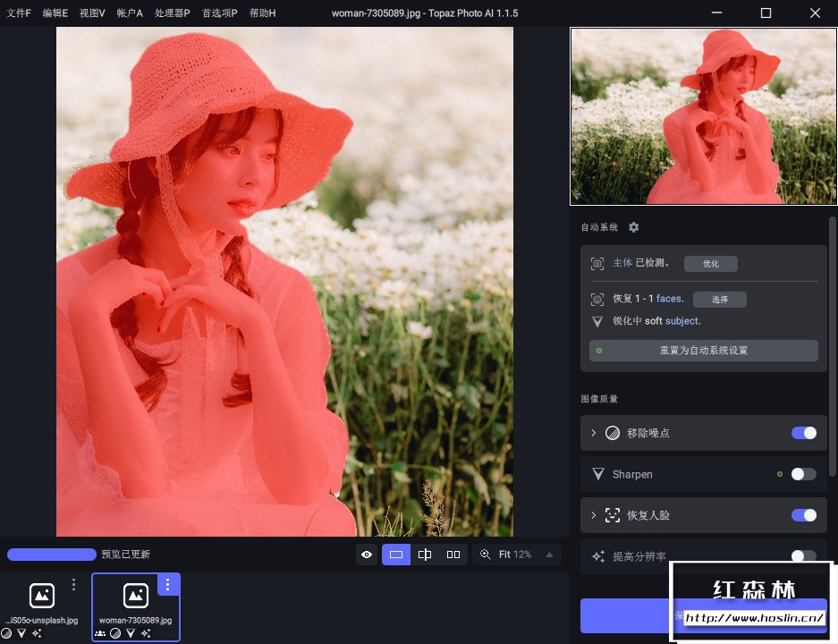The width and height of the screenshot is (838, 644).
Task: Click the 自动系统 section label
Action: (599, 227)
